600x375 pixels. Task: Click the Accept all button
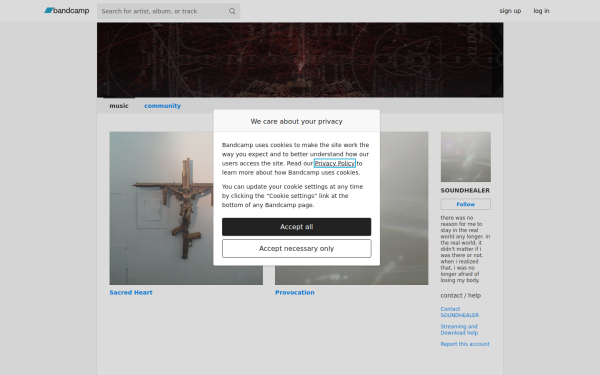pyautogui.click(x=297, y=227)
